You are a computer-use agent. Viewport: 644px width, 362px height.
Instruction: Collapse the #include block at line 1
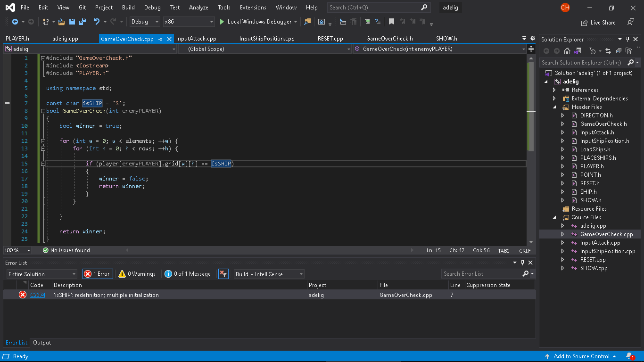coord(43,58)
